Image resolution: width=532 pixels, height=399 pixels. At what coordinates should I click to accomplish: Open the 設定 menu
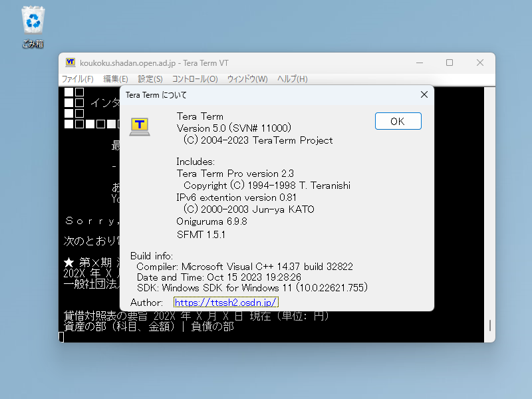pos(150,78)
